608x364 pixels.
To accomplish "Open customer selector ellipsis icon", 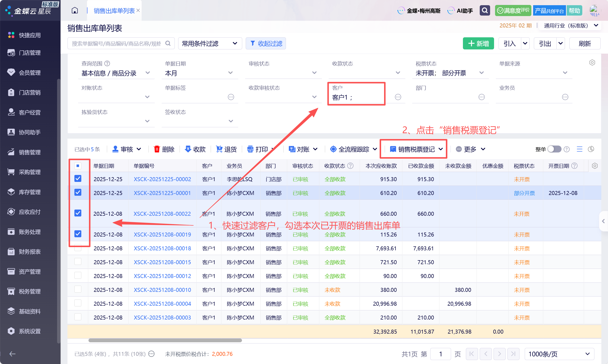I will (x=398, y=97).
